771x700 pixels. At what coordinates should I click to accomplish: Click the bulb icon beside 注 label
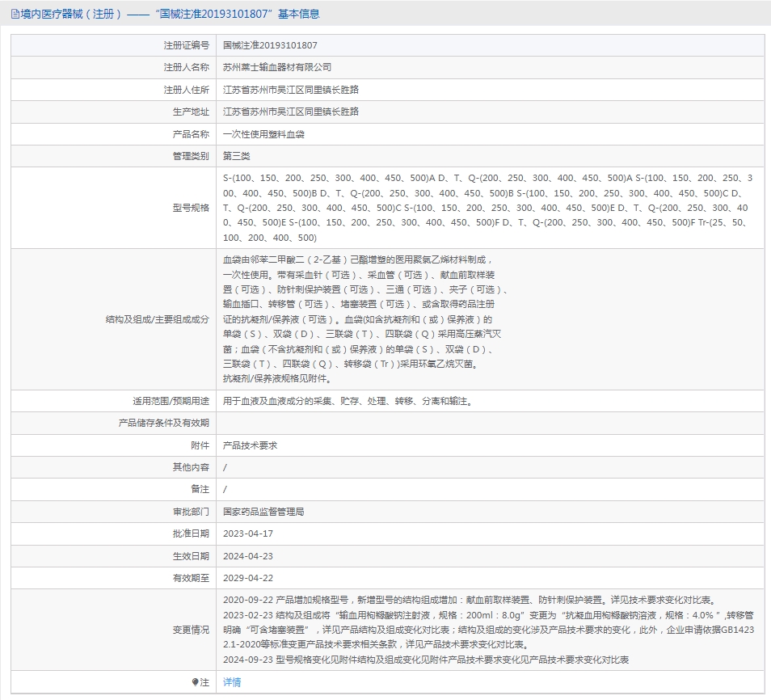(196, 681)
